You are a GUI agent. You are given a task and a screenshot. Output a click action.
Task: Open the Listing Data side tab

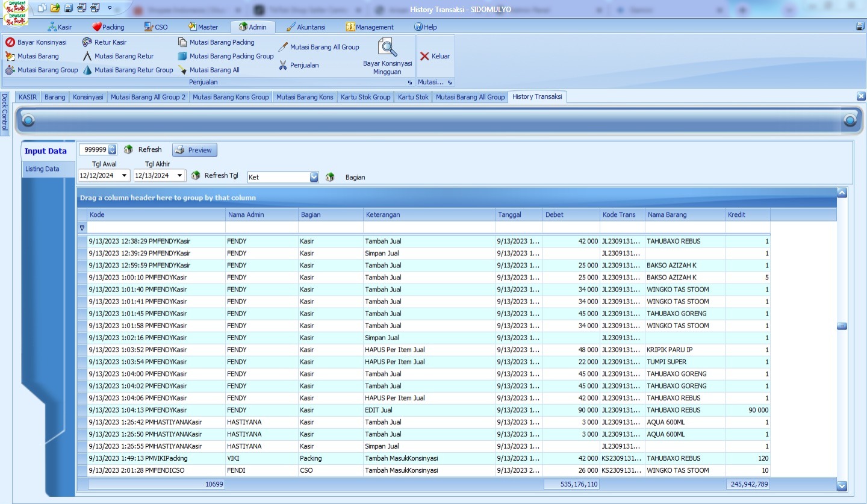pos(42,169)
